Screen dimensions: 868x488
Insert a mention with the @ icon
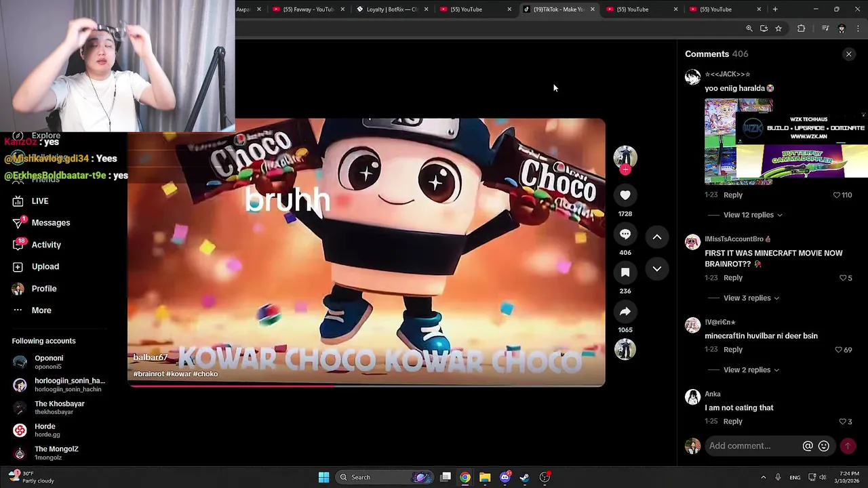tap(808, 446)
